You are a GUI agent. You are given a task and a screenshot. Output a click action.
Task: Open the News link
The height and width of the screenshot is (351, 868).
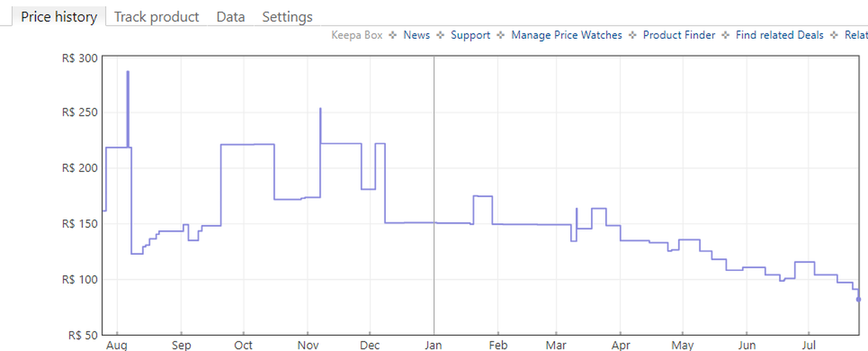tap(416, 35)
